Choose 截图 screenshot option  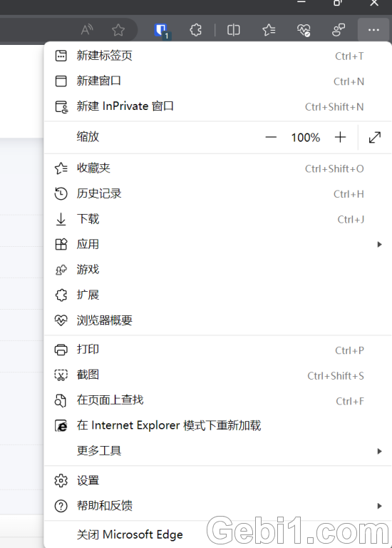pyautogui.click(x=218, y=375)
